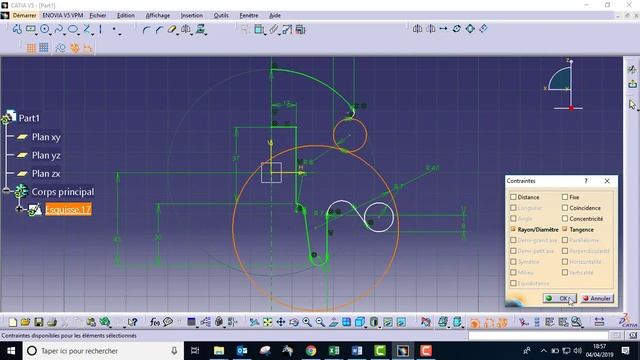This screenshot has width=640, height=360.
Task: Click the help question mark in Contraintes dialog
Action: [586, 181]
